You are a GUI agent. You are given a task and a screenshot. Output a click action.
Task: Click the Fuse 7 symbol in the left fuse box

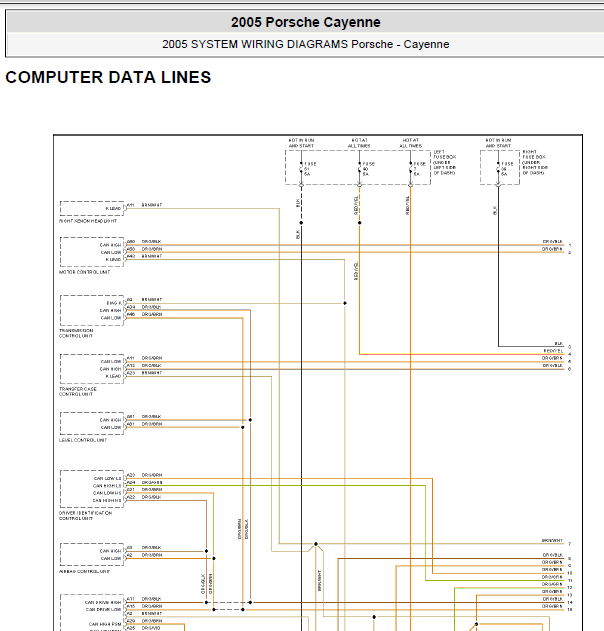point(410,169)
